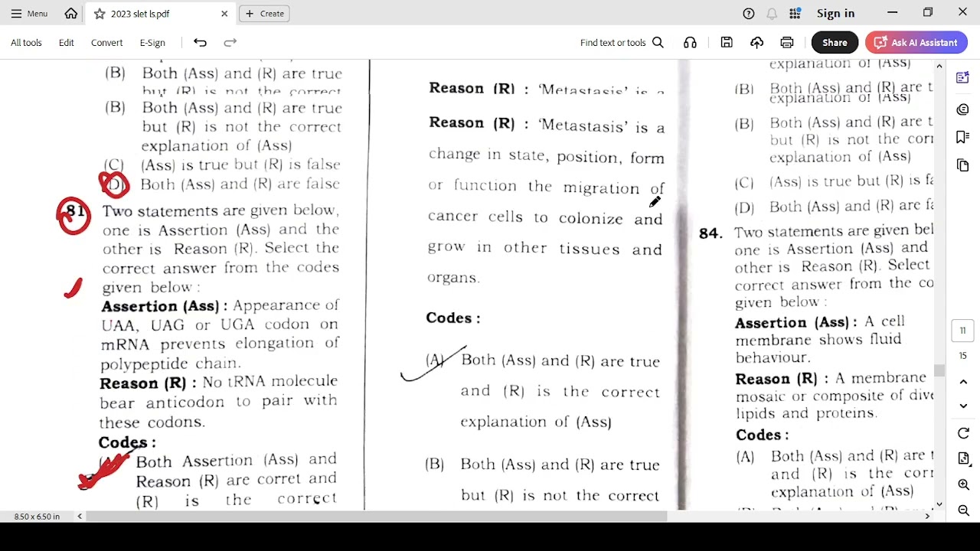
Task: Click the page size label 8.50 x 6.50 in
Action: pos(37,517)
